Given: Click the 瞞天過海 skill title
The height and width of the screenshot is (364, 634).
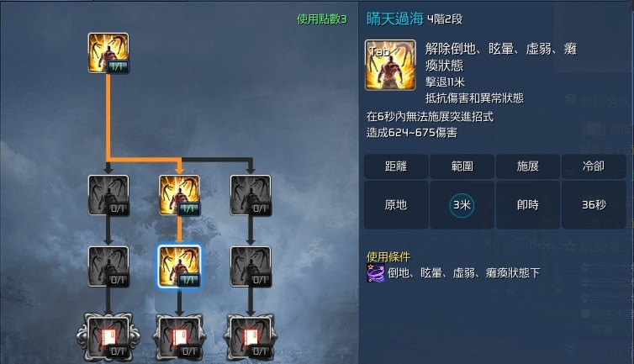Looking at the screenshot, I should pos(395,18).
